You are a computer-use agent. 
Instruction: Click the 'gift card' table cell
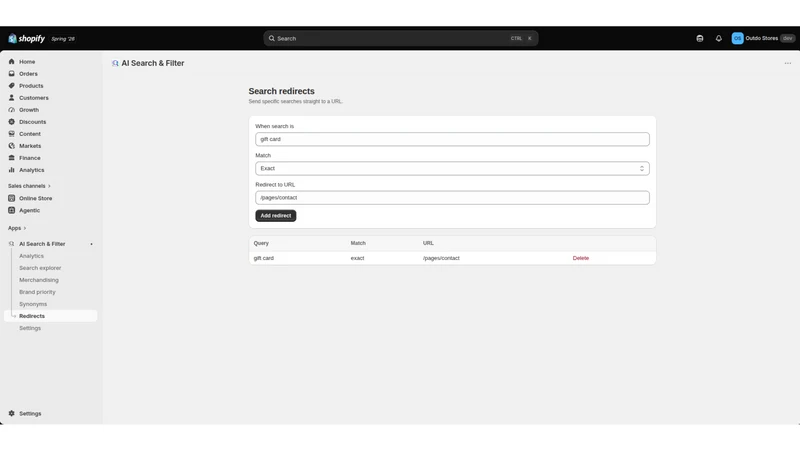[x=264, y=258]
